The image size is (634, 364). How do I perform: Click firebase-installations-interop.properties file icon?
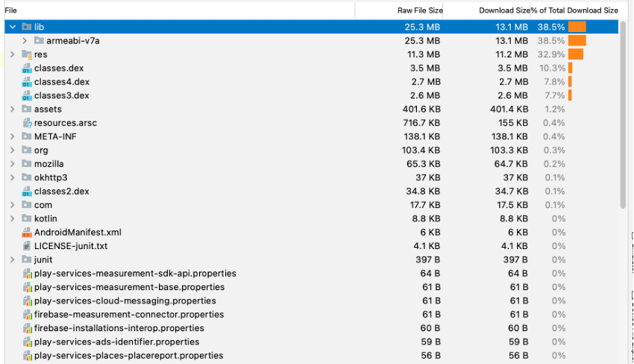click(x=27, y=328)
